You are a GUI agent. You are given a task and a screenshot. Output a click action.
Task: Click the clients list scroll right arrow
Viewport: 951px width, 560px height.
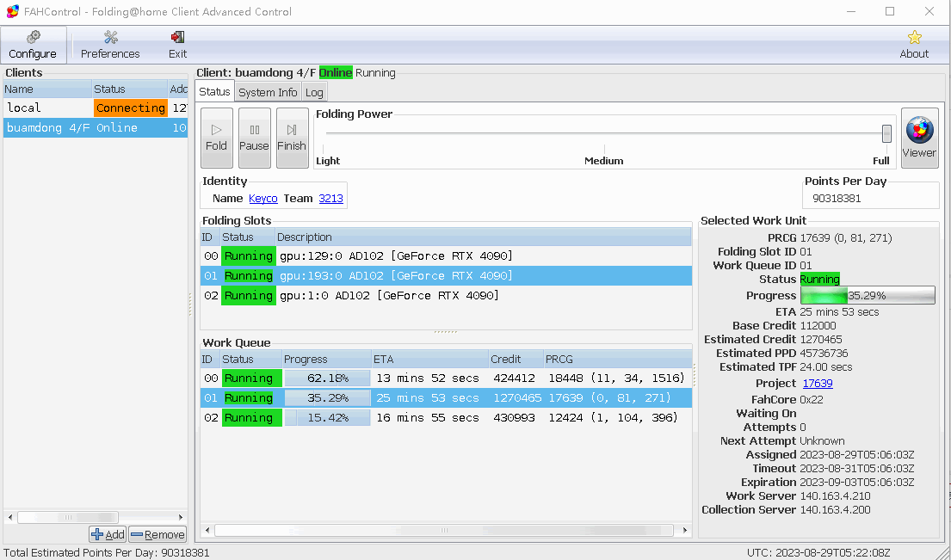pyautogui.click(x=180, y=517)
